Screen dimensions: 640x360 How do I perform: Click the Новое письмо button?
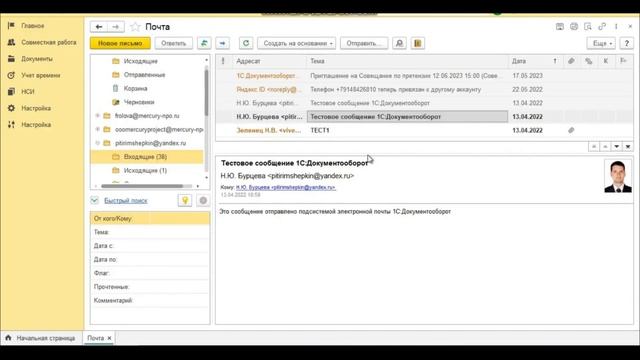(x=120, y=43)
